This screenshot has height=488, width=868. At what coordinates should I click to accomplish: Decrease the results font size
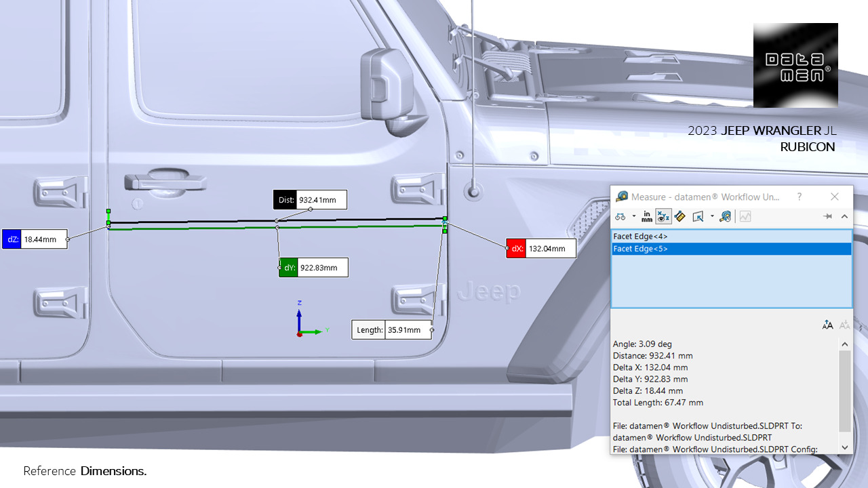pyautogui.click(x=844, y=325)
